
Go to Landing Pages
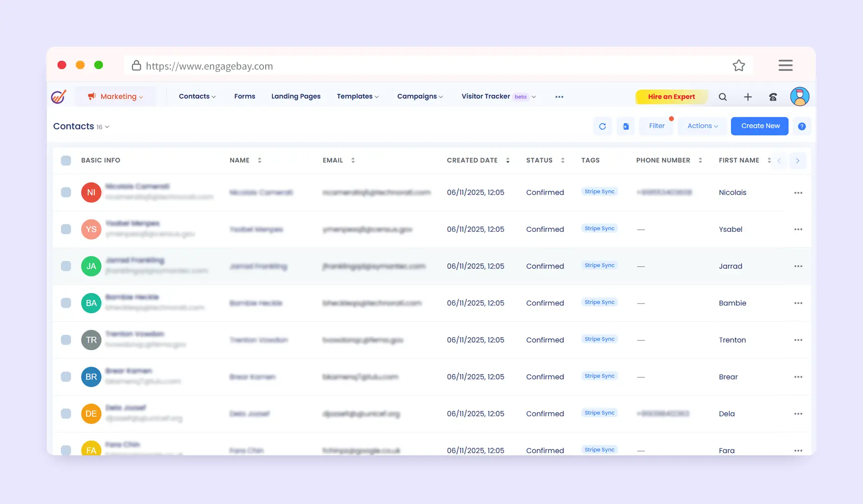click(x=295, y=96)
